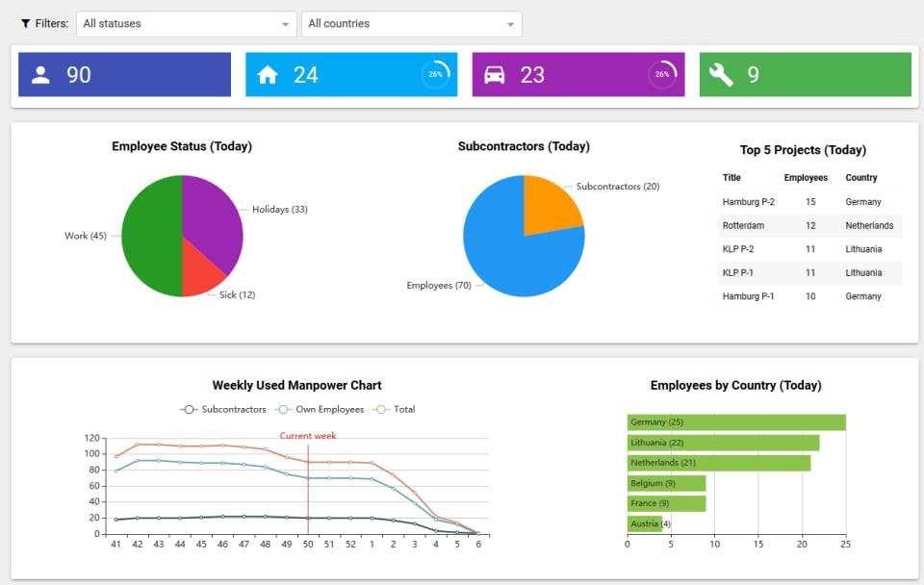Click the Employees (70) label
This screenshot has width=924, height=585.
[439, 285]
